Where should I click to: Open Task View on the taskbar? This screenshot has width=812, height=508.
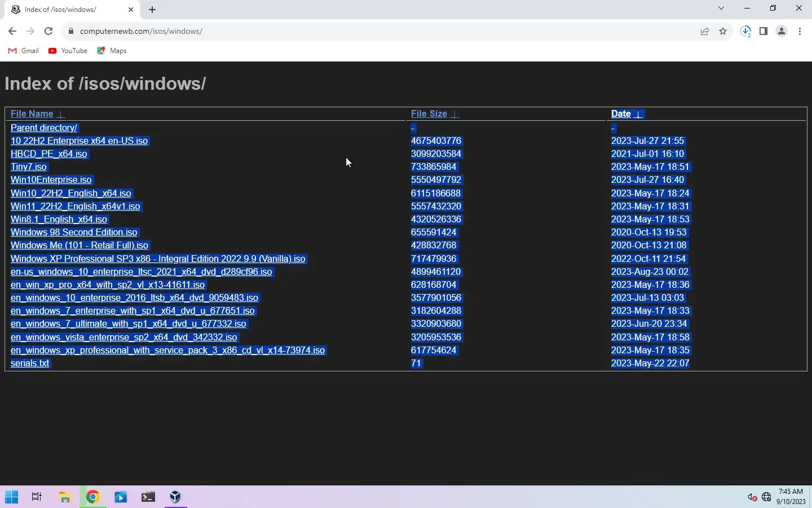pyautogui.click(x=37, y=497)
